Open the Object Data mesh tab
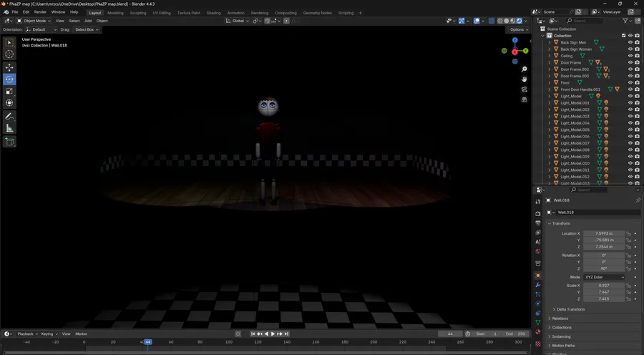Image resolution: width=644 pixels, height=355 pixels. (x=538, y=323)
